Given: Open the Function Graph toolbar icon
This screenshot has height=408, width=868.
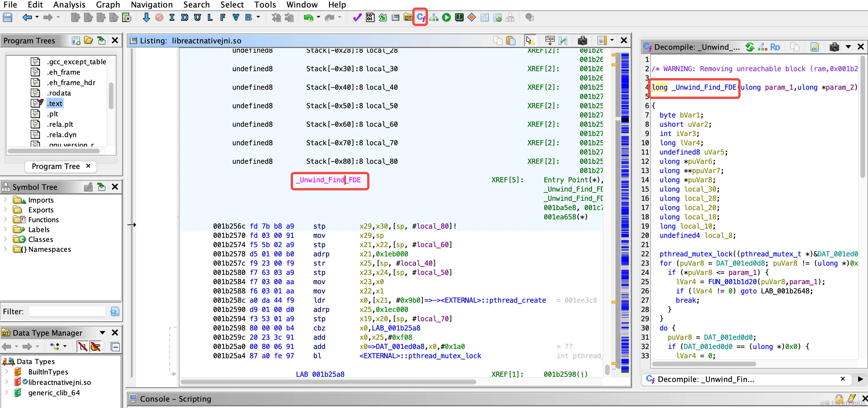Looking at the screenshot, I should [x=434, y=17].
